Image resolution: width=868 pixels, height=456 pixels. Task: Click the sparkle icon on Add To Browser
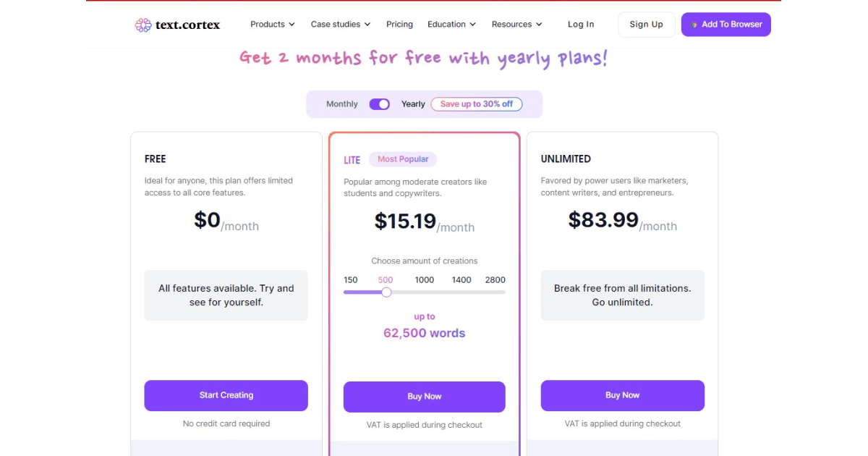pos(694,24)
